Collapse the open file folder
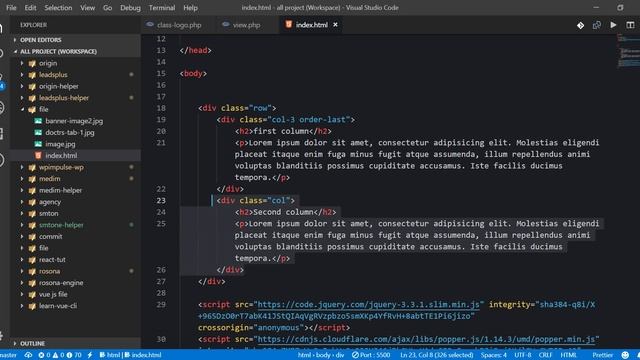 (43, 109)
